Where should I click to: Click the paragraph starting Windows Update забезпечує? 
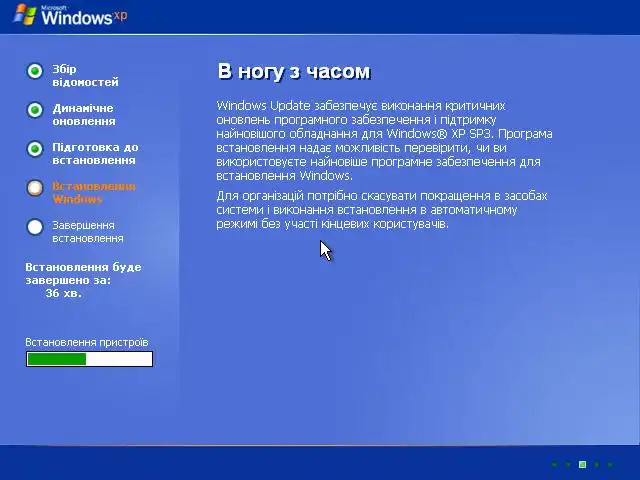384,140
